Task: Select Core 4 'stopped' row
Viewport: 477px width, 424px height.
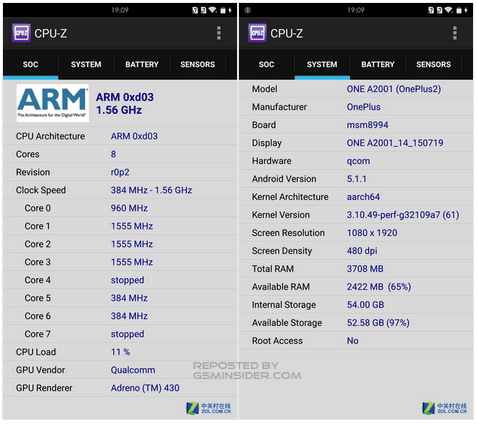Action: pyautogui.click(x=120, y=280)
